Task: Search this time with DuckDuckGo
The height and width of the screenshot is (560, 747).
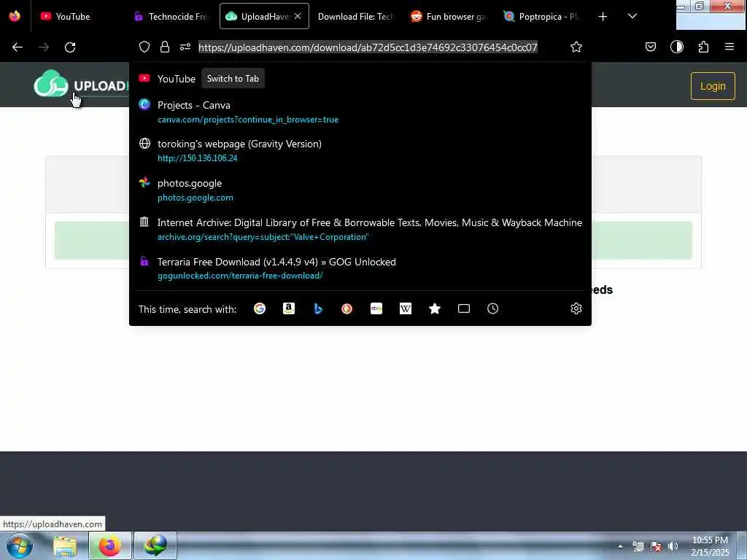Action: pyautogui.click(x=347, y=308)
